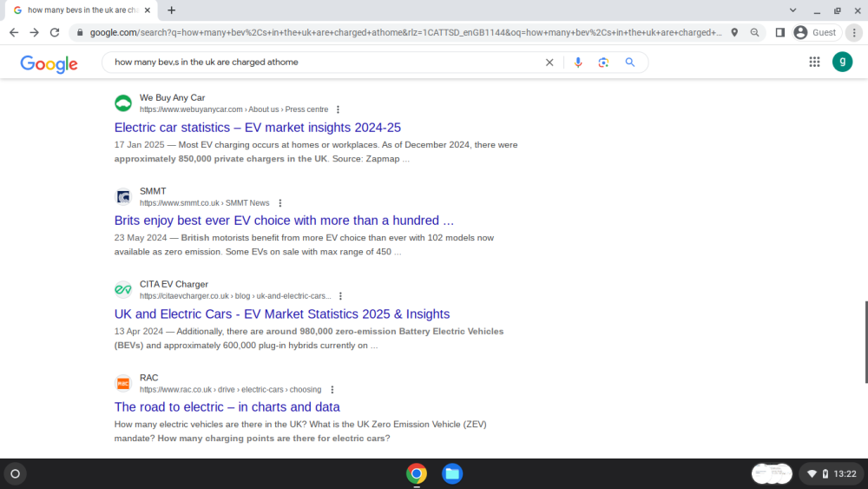Screen dimensions: 868x489
Task: Open Electric car statistics EV market insights link
Action: coord(258,128)
